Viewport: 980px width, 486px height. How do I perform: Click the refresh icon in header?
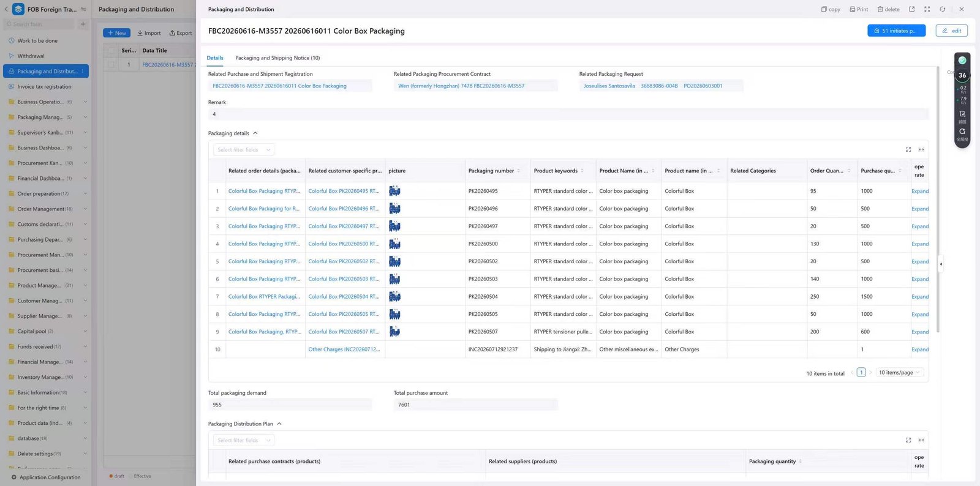tap(943, 9)
